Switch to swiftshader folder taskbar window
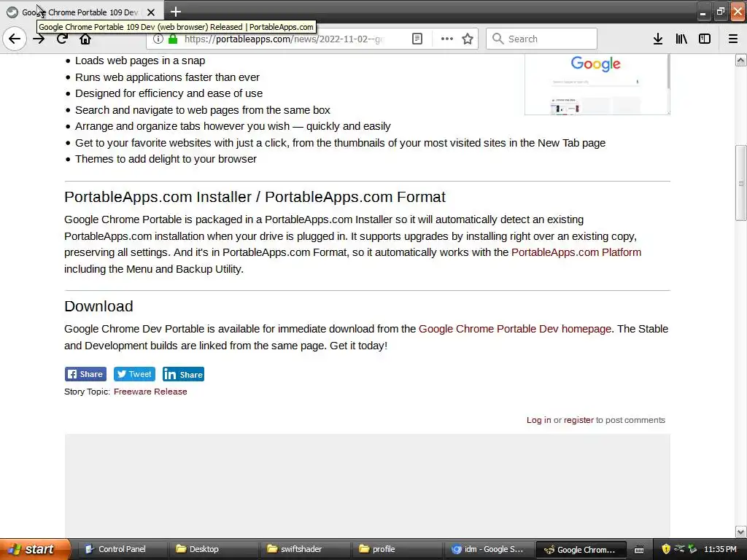The height and width of the screenshot is (560, 747). [x=304, y=549]
